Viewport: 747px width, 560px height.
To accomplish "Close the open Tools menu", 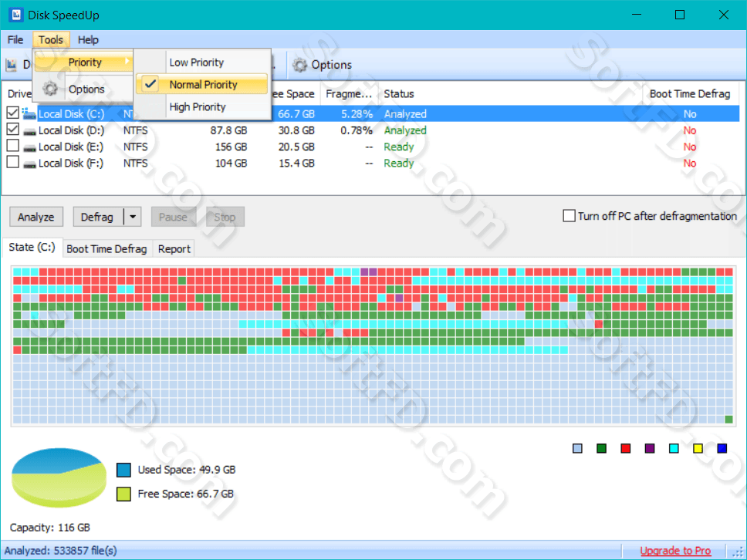I will click(x=50, y=39).
